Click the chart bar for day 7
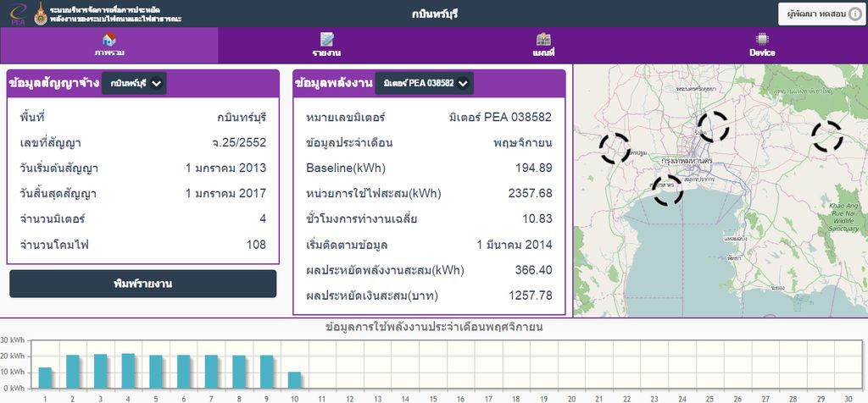868x403 pixels. (211, 372)
